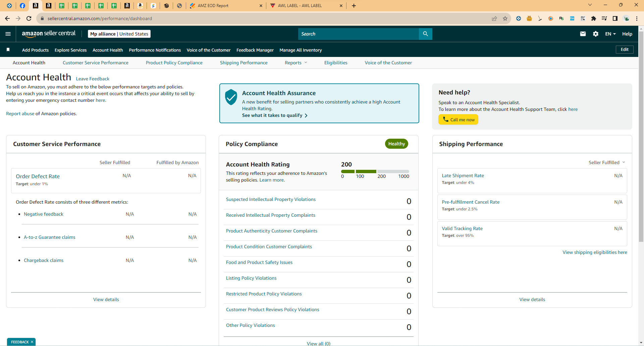Open the Order Defect Rate link

pos(38,176)
